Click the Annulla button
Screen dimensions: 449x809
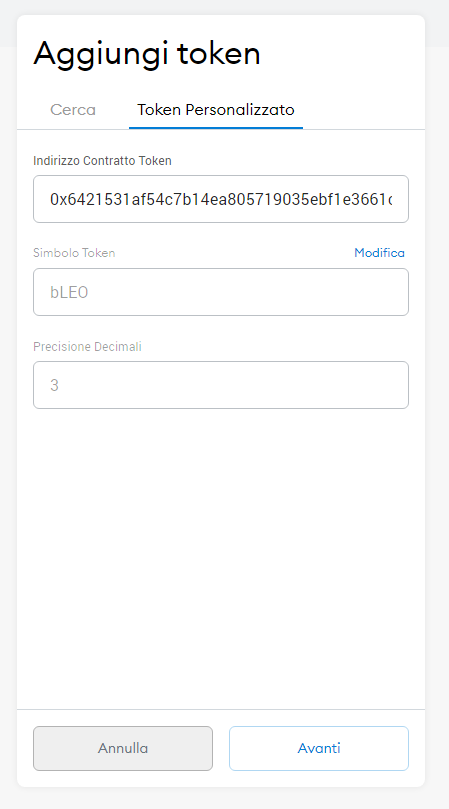(123, 748)
